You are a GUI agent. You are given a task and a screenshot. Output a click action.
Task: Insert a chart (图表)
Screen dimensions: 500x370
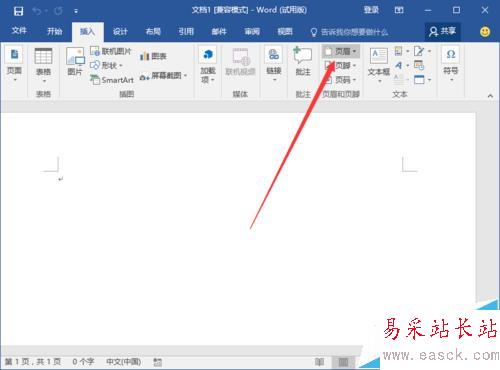[x=153, y=56]
